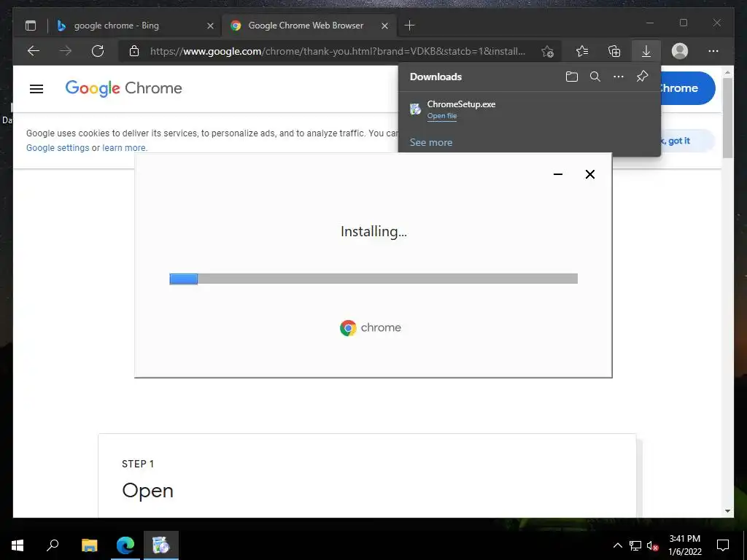Click the muted volume tray icon
Screen dimensions: 747x560
coord(652,545)
